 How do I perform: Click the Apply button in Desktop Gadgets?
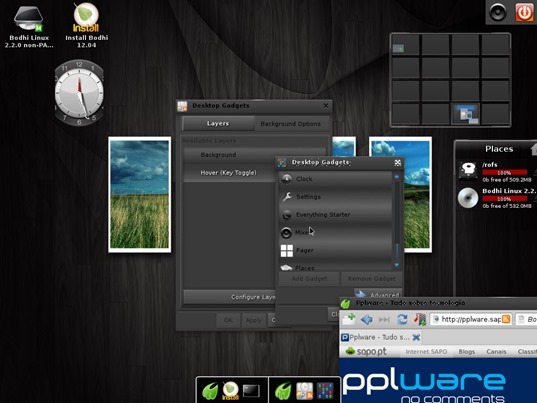pyautogui.click(x=253, y=320)
